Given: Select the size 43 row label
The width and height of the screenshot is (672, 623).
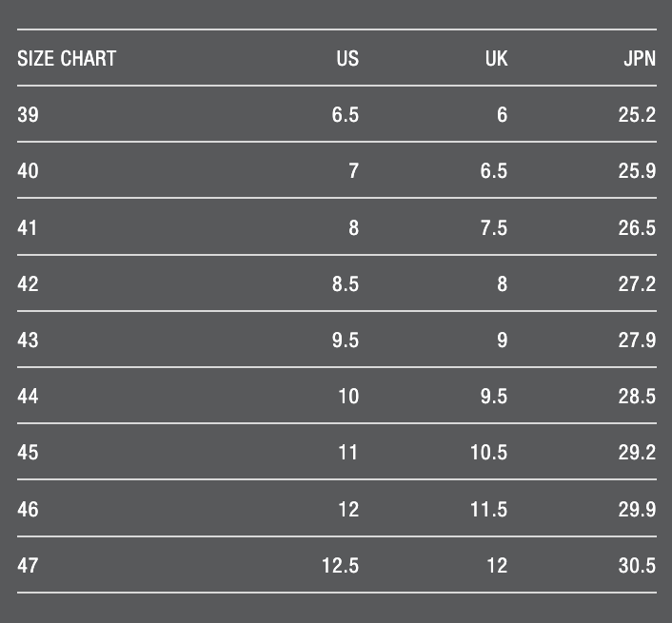Looking at the screenshot, I should tap(28, 341).
